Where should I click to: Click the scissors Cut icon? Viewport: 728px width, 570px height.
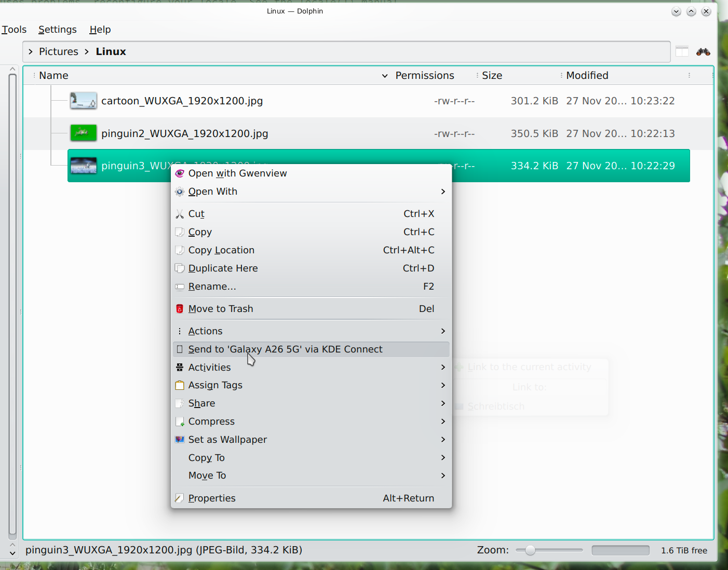[180, 214]
